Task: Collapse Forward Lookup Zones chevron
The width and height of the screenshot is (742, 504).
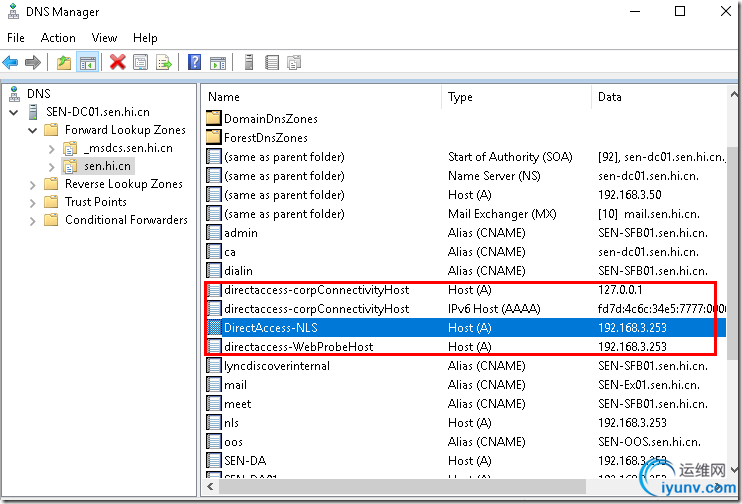Action: [x=32, y=130]
